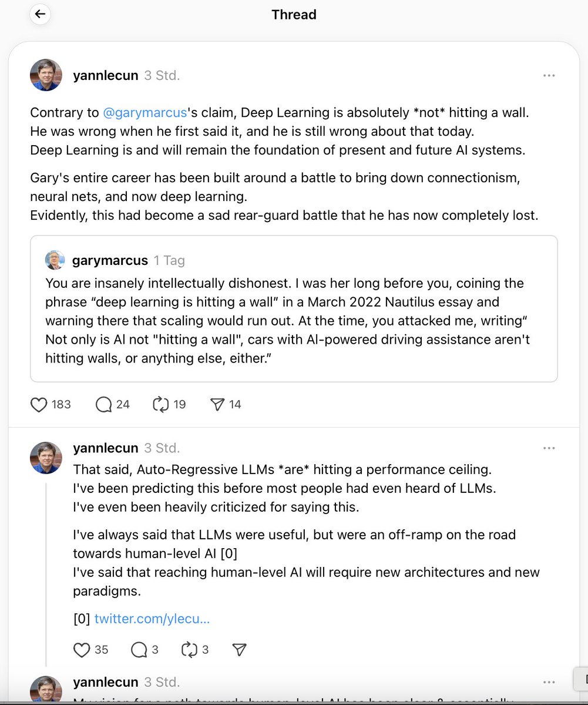
Task: Click yannlecun avatar on second post
Action: [46, 458]
